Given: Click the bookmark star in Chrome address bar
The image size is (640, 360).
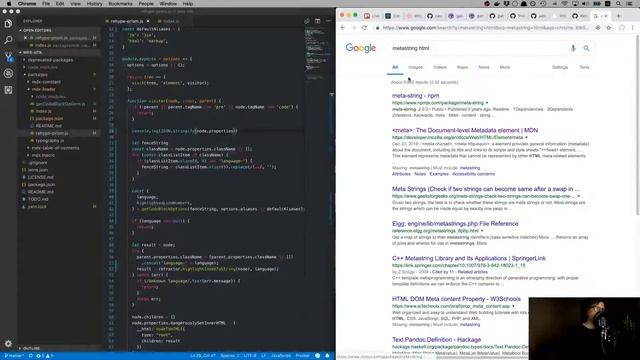Looking at the screenshot, I should tap(609, 28).
